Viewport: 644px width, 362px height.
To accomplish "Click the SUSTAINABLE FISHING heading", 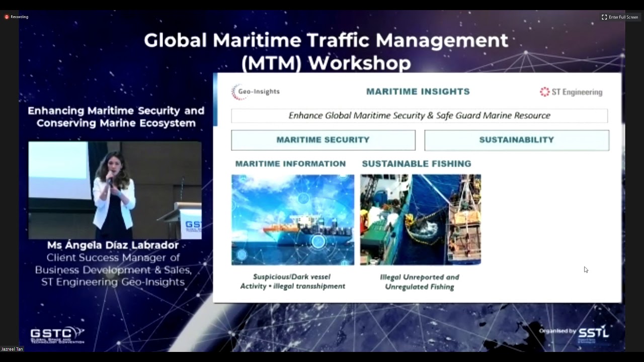I will tap(417, 164).
